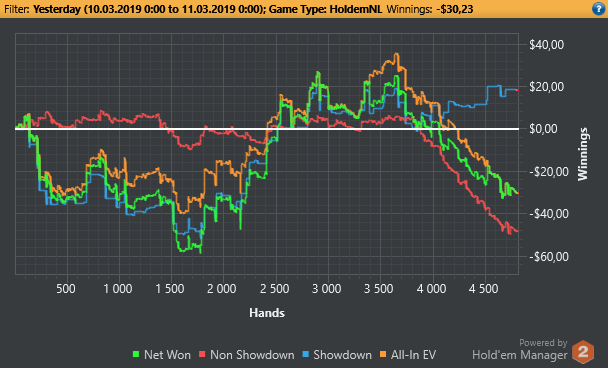Screen dimensions: 608x368
Task: Select the Non Showdown legend label
Action: (x=252, y=355)
